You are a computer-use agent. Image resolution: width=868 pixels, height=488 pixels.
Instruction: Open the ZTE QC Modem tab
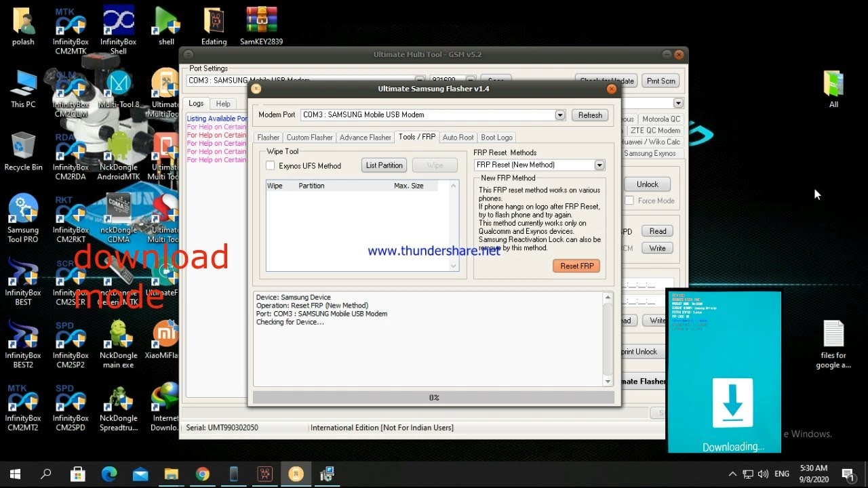click(655, 130)
